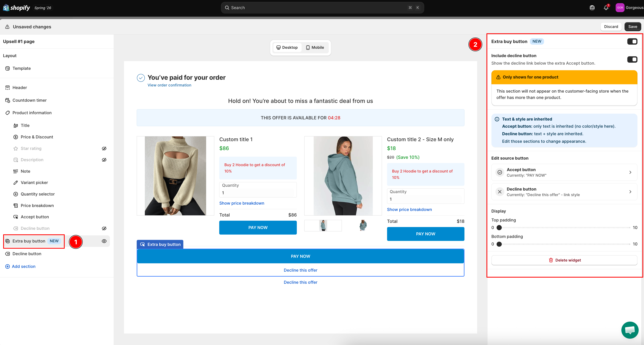Switch to Mobile preview
This screenshot has width=644, height=345.
point(315,47)
